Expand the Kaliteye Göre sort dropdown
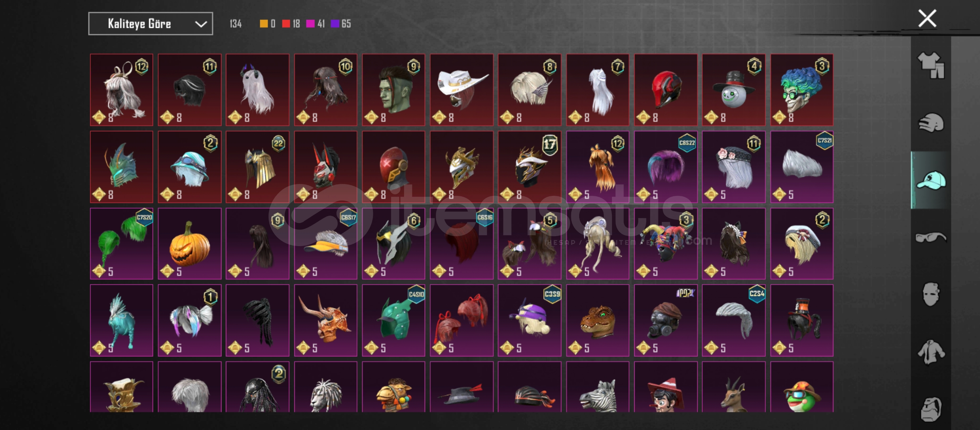Screen dimensions: 980x430 (151, 24)
